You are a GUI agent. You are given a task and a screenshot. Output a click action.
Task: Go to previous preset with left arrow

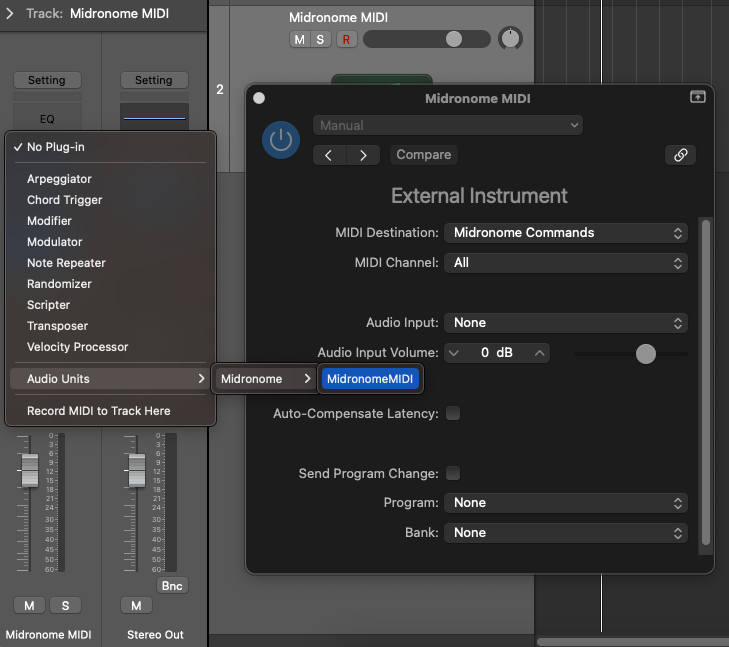tap(329, 155)
